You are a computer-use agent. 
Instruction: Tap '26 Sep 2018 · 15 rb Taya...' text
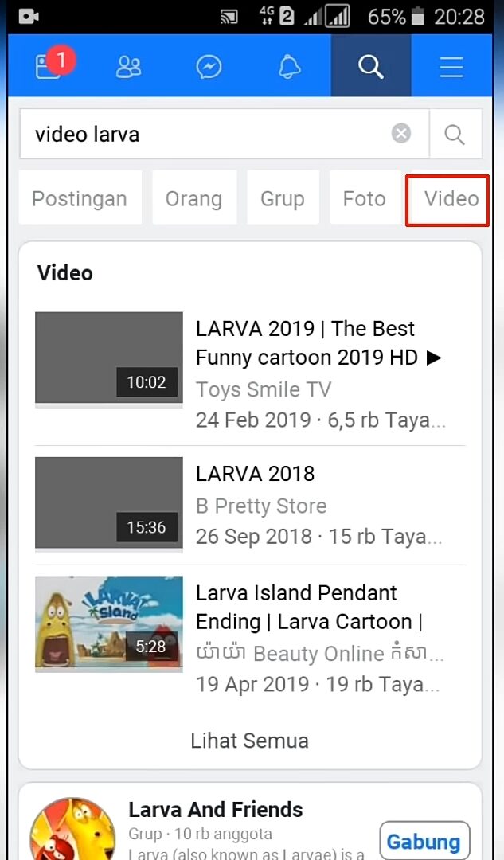(318, 537)
